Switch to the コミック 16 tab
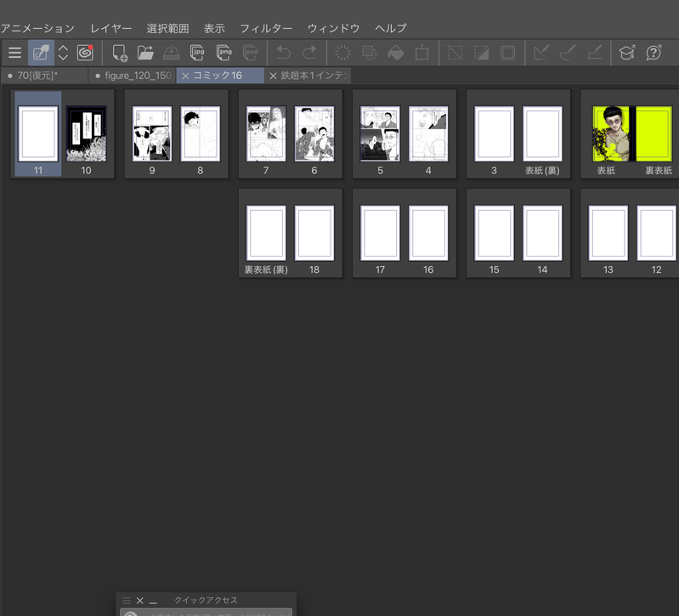679x616 pixels. tap(220, 76)
